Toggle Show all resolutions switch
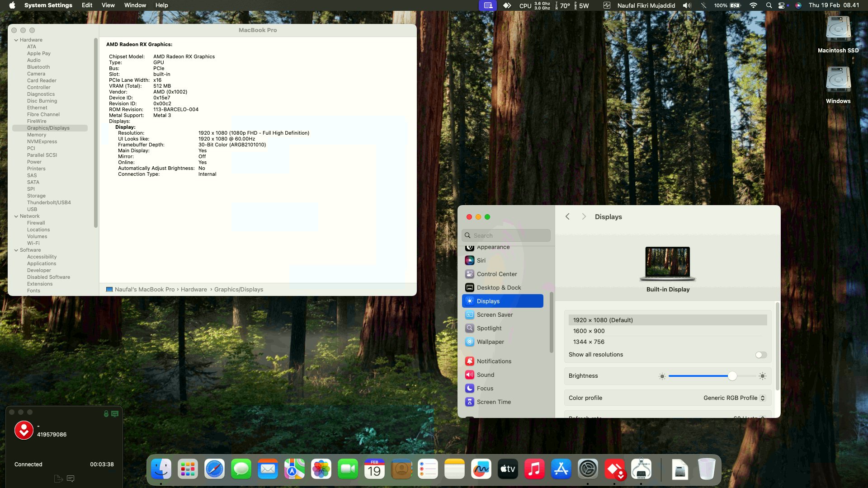868x488 pixels. [x=761, y=355]
